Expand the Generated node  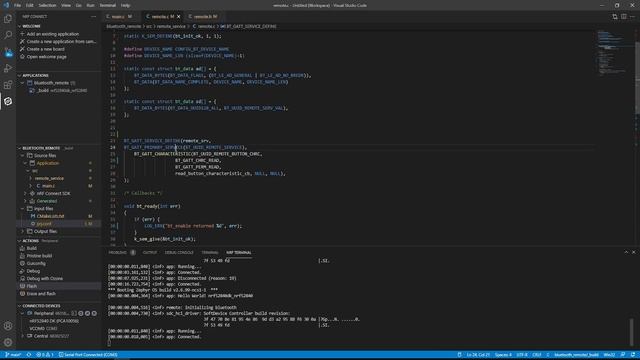click(x=25, y=201)
